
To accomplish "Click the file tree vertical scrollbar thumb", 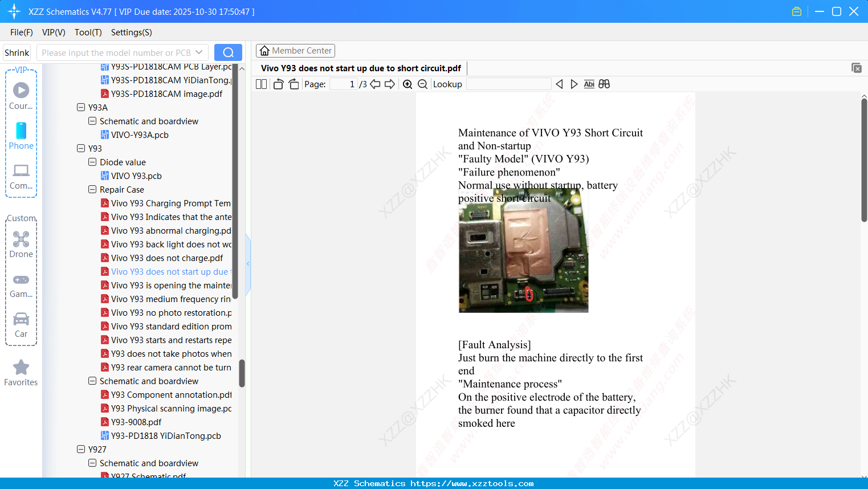I will 242,373.
